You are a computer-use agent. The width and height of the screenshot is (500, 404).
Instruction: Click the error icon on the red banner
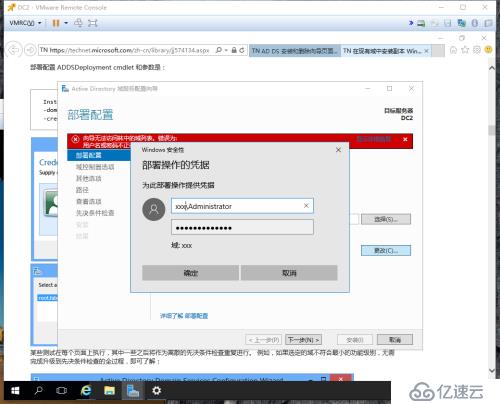pos(76,139)
